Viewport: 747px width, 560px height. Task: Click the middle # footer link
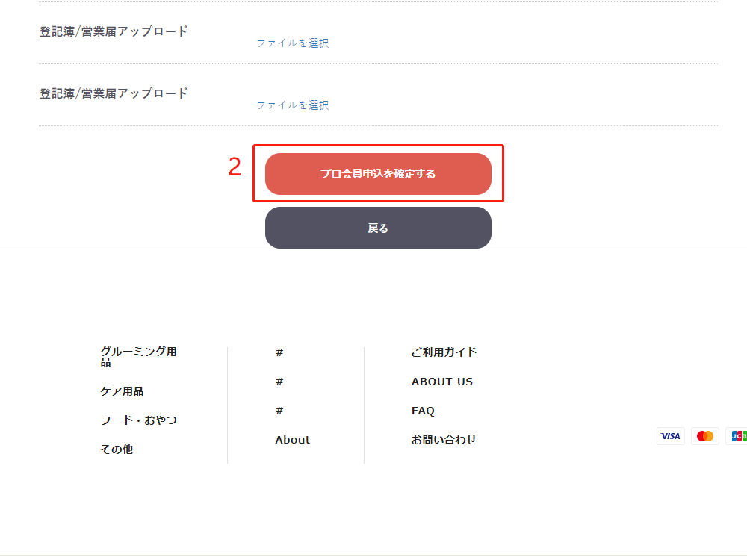point(279,382)
